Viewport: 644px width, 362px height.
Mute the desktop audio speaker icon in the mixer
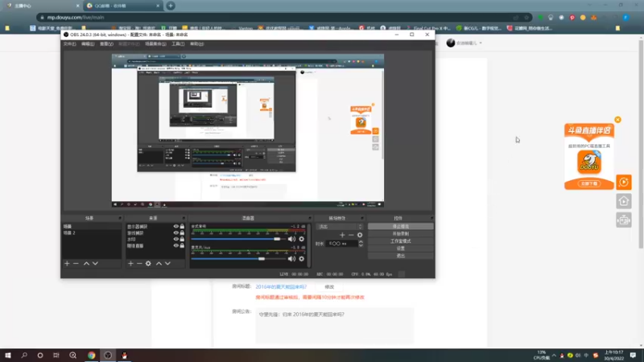(x=291, y=239)
